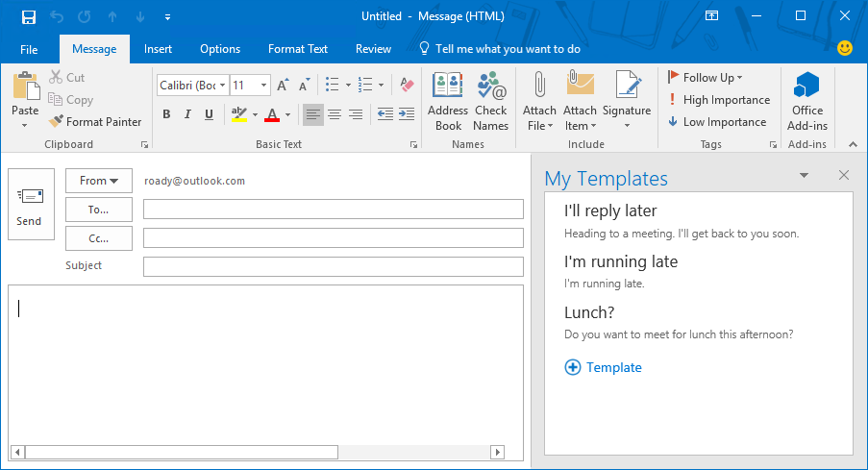Click into the Subject field
Screen dimensions: 868x470
coord(334,266)
